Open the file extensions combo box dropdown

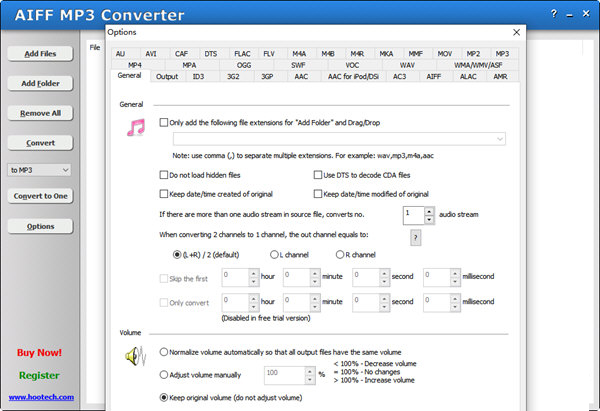tap(500, 139)
